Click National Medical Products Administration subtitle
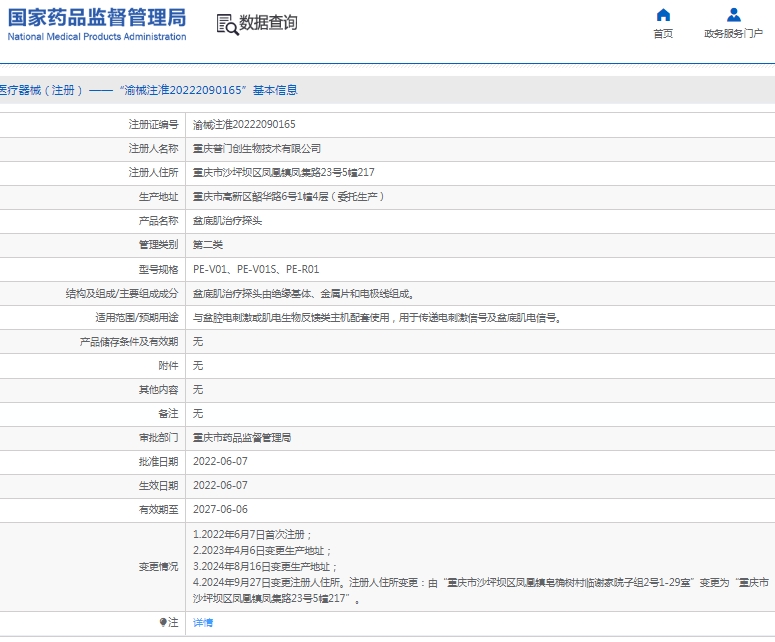Image resolution: width=775 pixels, height=642 pixels. coord(97,37)
